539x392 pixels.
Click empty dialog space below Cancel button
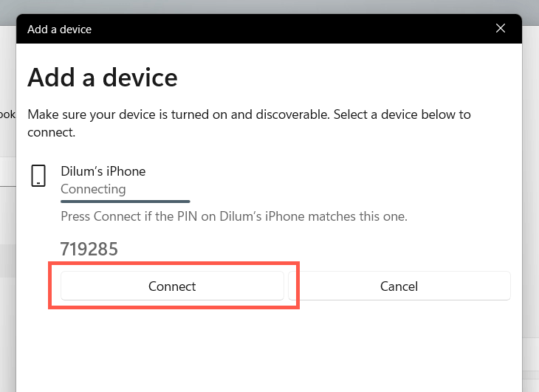[399, 347]
